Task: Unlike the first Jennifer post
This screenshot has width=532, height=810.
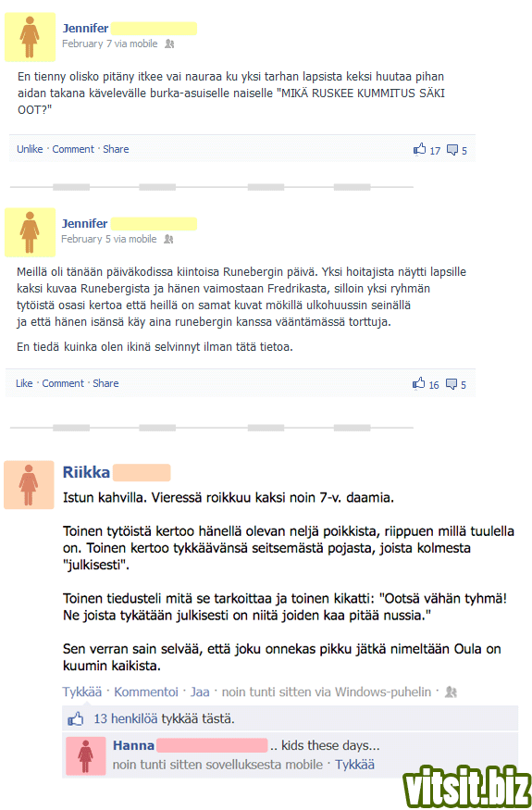Action: coord(30,149)
